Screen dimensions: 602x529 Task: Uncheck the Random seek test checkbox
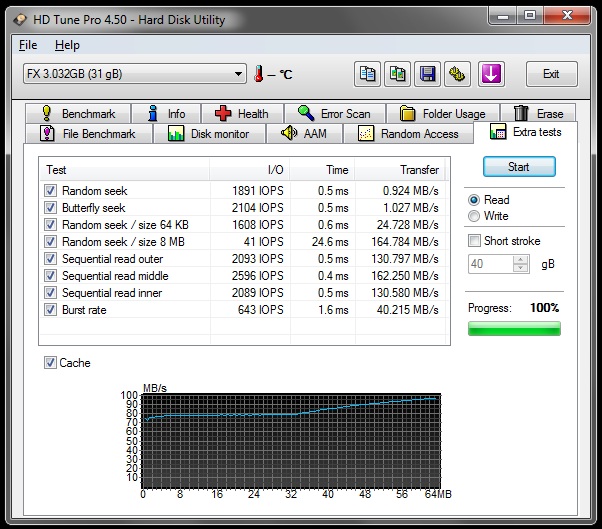[50, 190]
